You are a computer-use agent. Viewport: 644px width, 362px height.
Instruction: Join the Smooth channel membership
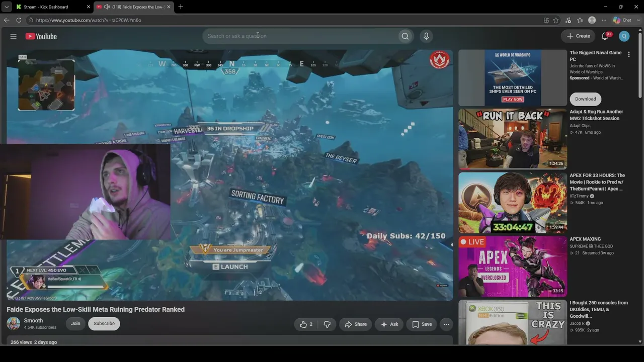click(x=75, y=324)
